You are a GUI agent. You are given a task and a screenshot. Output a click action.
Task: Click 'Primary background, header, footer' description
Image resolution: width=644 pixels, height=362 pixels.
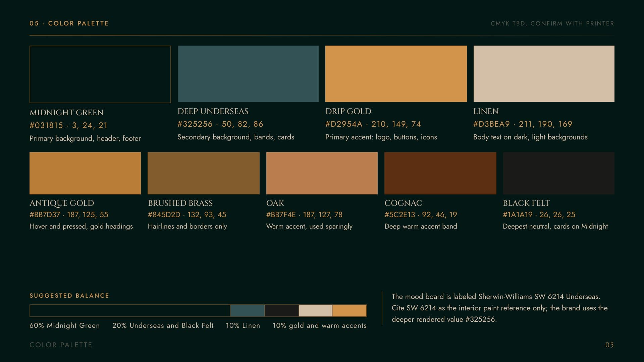click(x=85, y=138)
